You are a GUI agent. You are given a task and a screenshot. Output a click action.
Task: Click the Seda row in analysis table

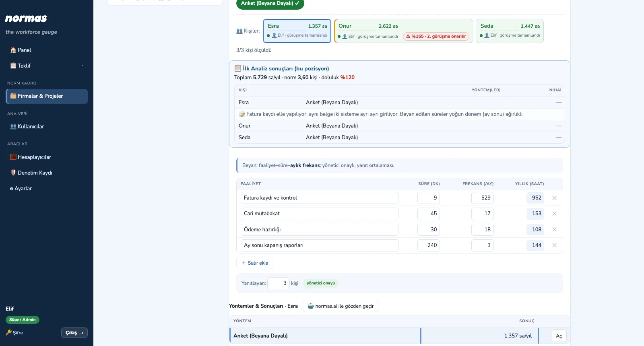pyautogui.click(x=400, y=138)
